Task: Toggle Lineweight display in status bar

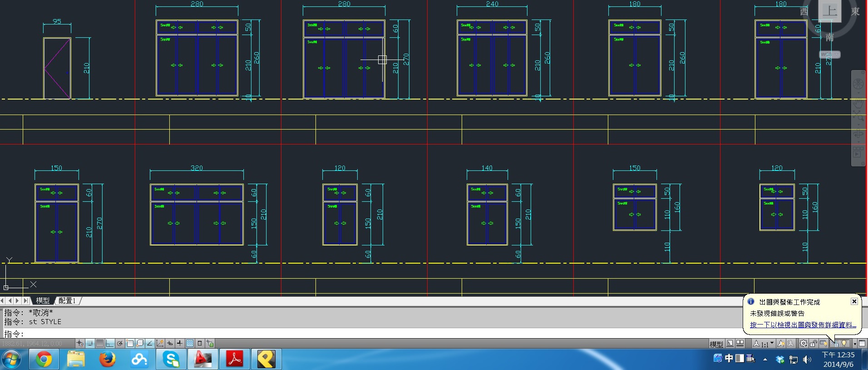Action: 180,344
